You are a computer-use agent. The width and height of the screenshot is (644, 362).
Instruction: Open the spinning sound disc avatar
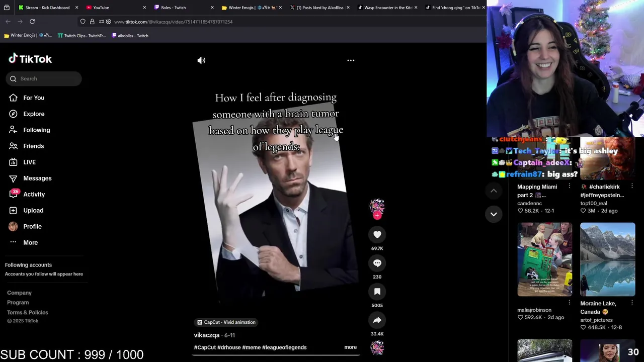[x=377, y=347]
